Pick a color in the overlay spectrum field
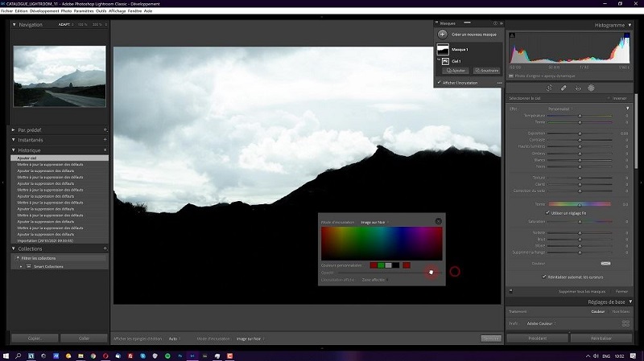The image size is (644, 361). (x=382, y=244)
